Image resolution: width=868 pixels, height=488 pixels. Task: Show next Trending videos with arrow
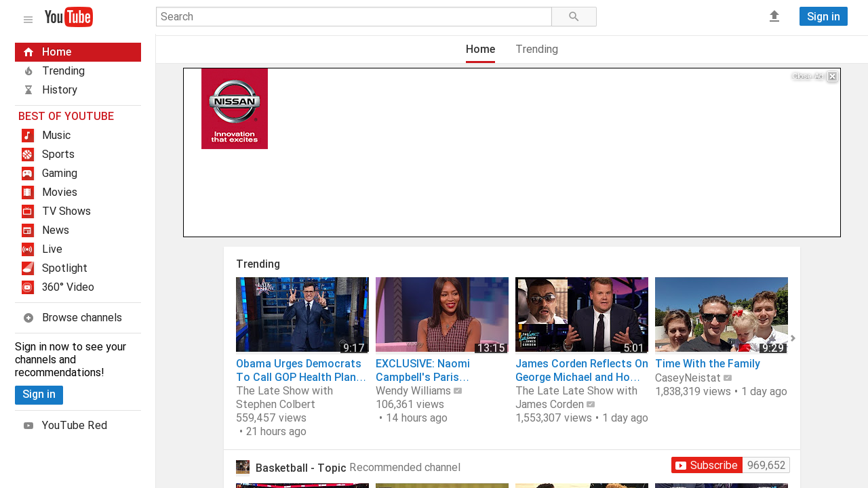coord(793,338)
